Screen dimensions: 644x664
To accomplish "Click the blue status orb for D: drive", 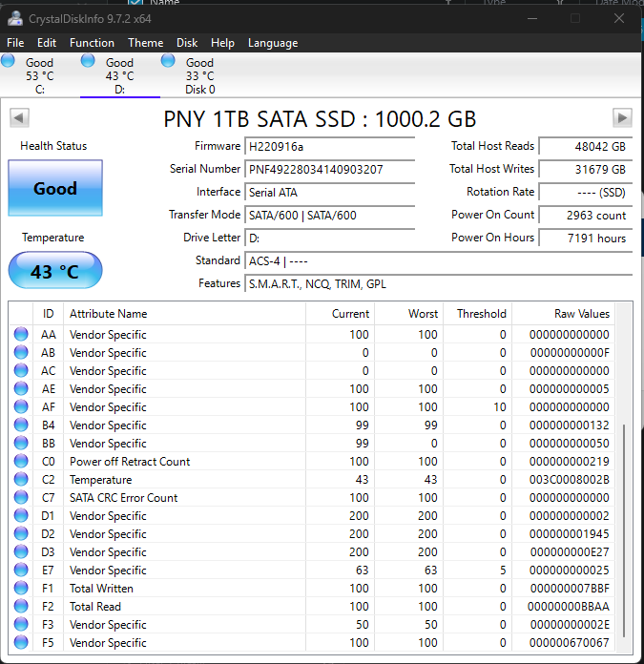I will pyautogui.click(x=88, y=60).
